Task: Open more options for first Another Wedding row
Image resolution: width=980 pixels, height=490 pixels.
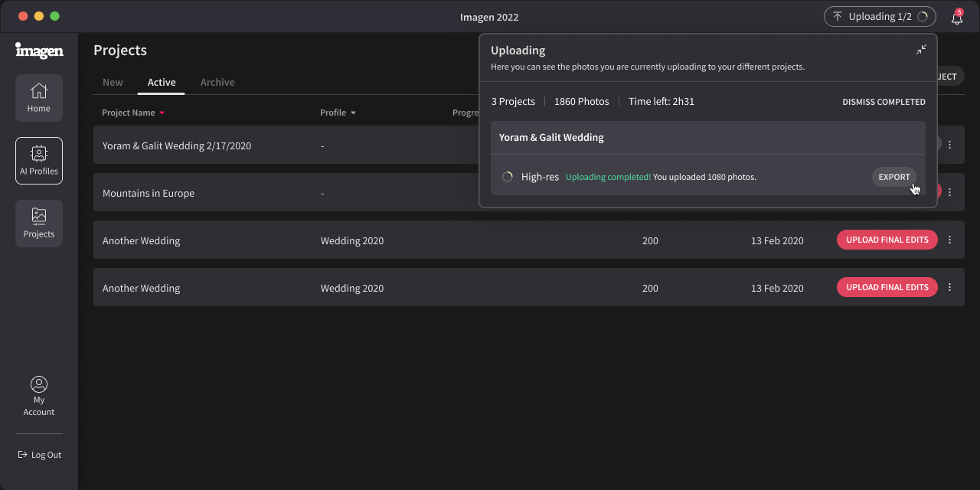Action: pyautogui.click(x=950, y=240)
